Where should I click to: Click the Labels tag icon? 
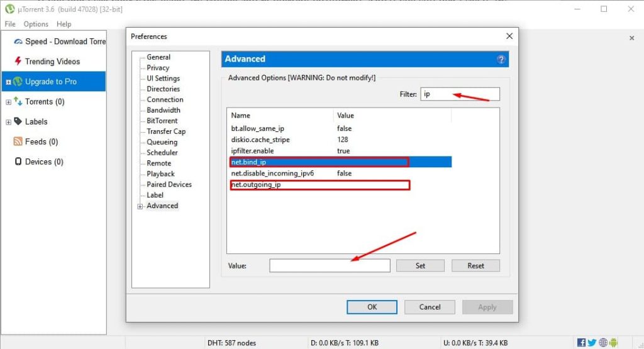[18, 121]
